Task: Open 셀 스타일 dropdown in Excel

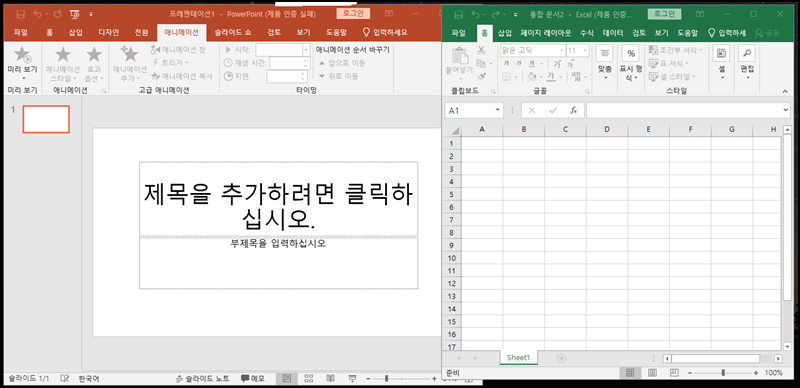Action: tap(672, 77)
